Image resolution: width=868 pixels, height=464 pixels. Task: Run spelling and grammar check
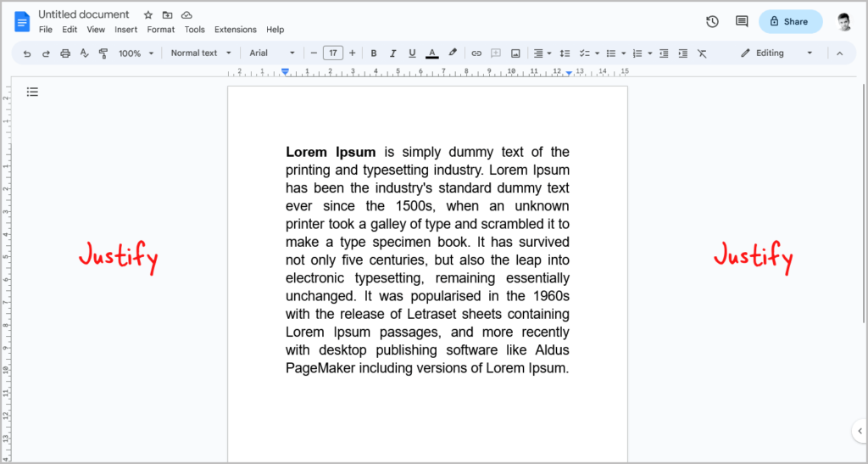point(84,53)
